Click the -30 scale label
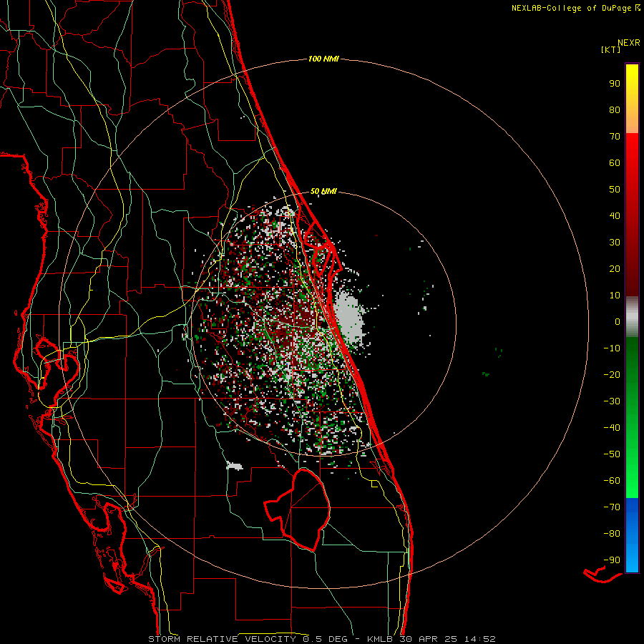 [612, 401]
